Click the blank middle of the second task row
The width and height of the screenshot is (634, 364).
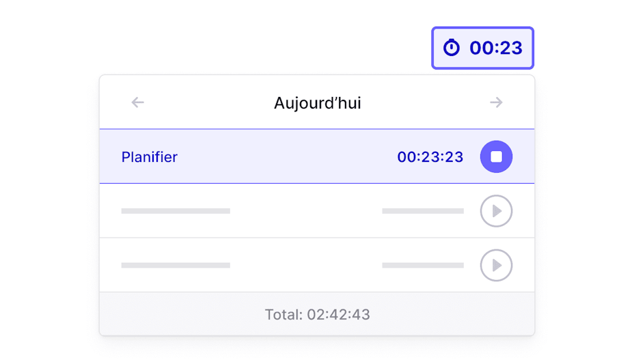306,211
